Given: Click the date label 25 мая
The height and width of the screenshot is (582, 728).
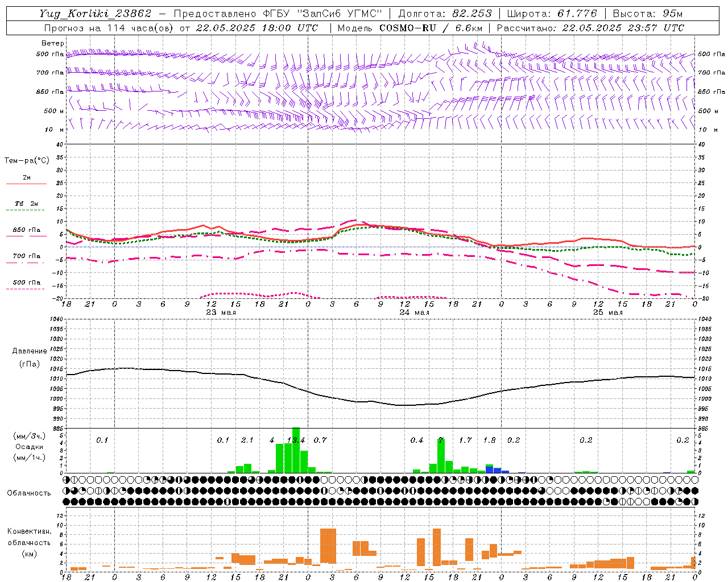Looking at the screenshot, I should 608,313.
